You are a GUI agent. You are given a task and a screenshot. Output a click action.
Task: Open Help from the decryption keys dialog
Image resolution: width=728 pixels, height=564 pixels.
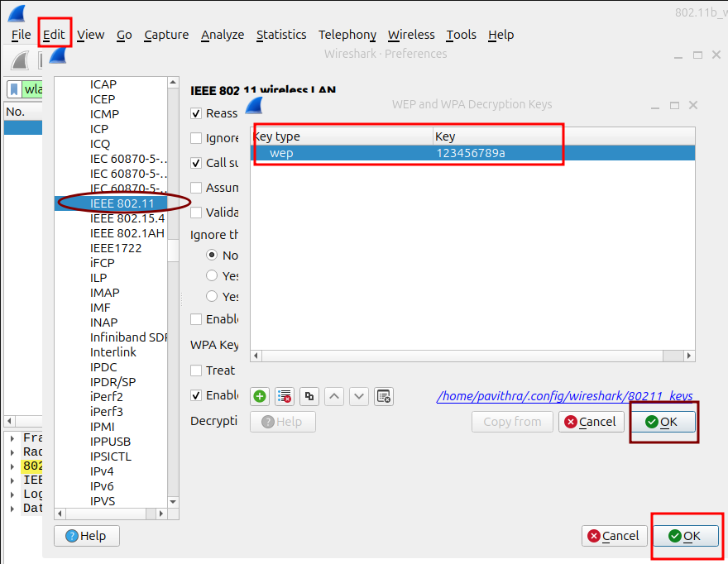pos(285,422)
